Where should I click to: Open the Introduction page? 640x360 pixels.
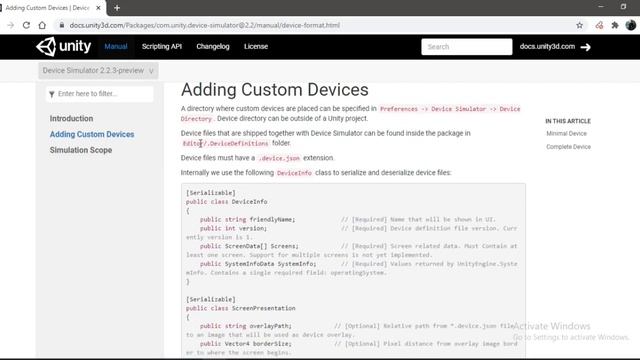click(71, 118)
